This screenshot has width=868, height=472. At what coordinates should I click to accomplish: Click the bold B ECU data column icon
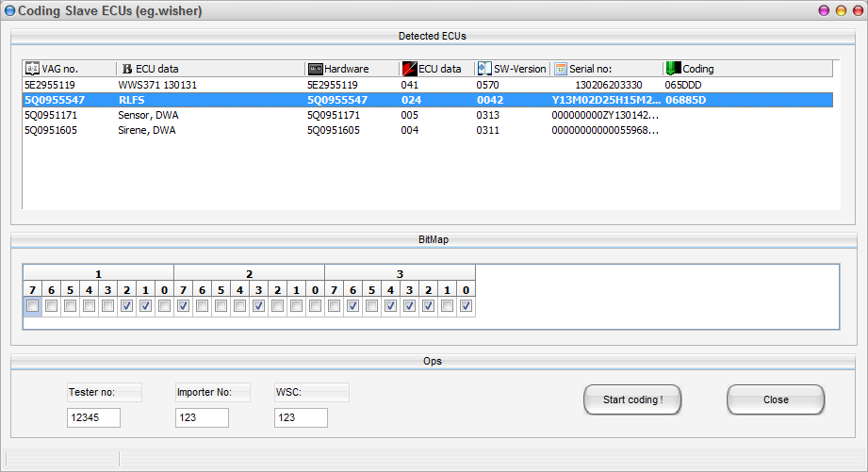click(x=127, y=69)
